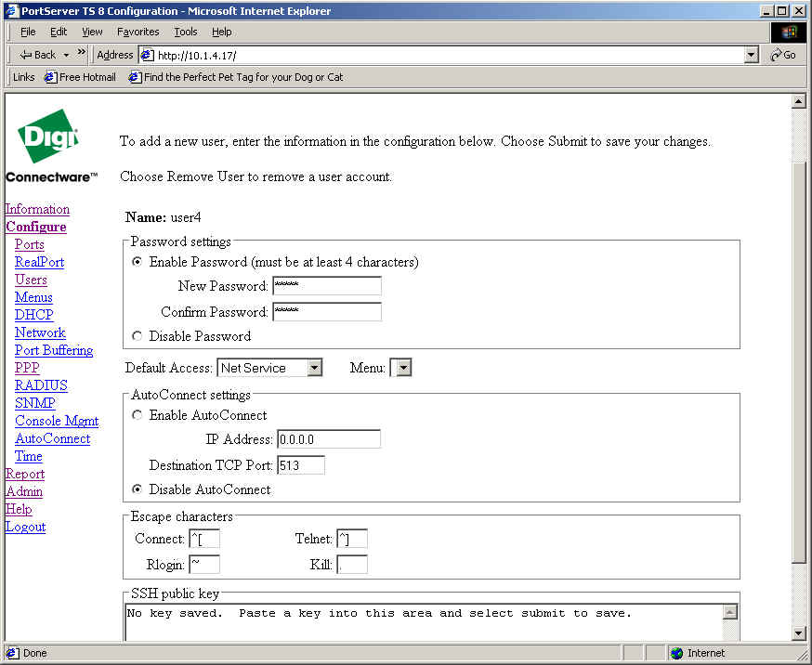Expand the Menu dropdown list
The image size is (812, 665).
(402, 368)
